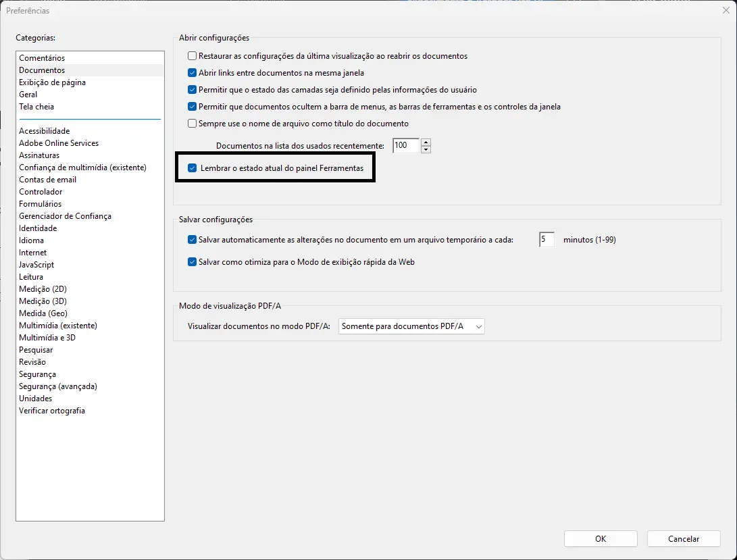Image resolution: width=737 pixels, height=560 pixels.
Task: Open the Exibição de página category
Action: tap(52, 82)
